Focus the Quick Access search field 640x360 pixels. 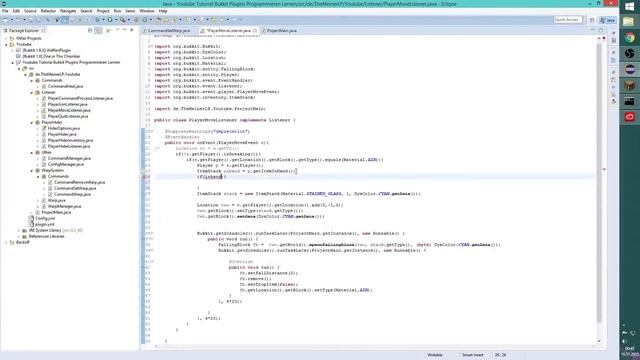point(568,20)
